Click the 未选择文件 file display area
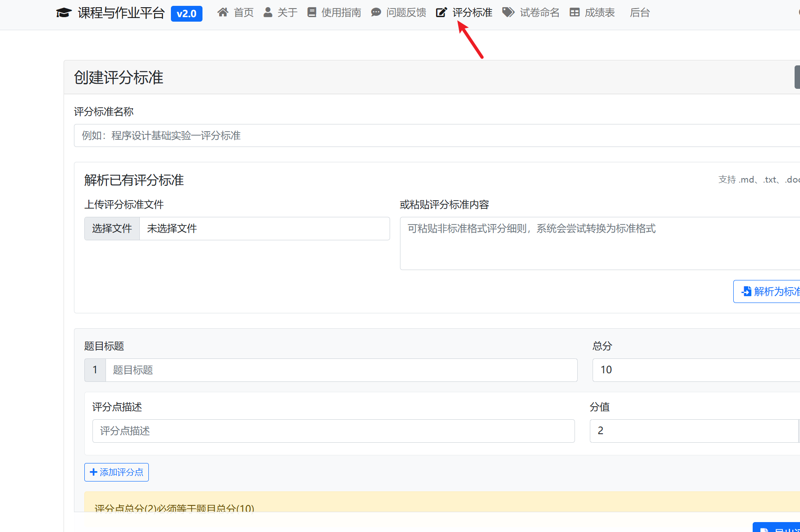The image size is (800, 532). pyautogui.click(x=265, y=229)
